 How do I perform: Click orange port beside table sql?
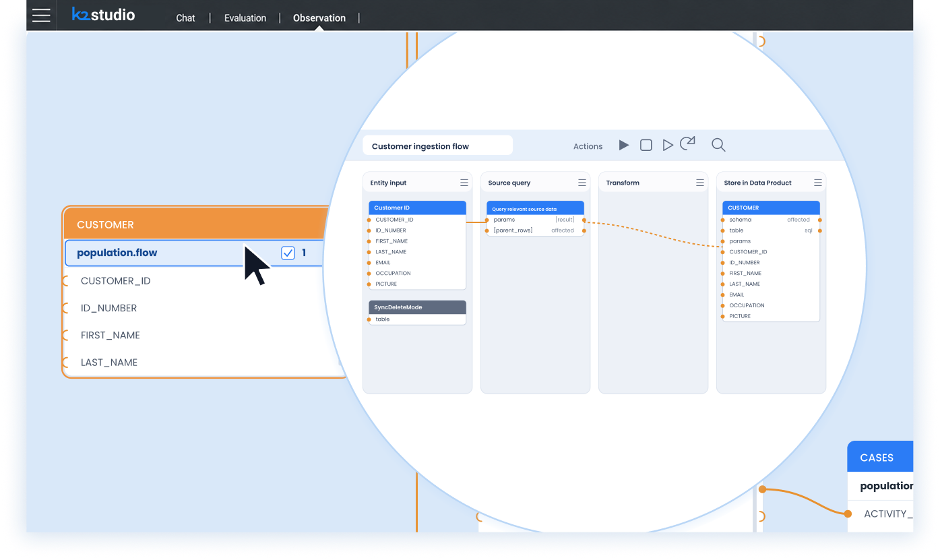[819, 230]
